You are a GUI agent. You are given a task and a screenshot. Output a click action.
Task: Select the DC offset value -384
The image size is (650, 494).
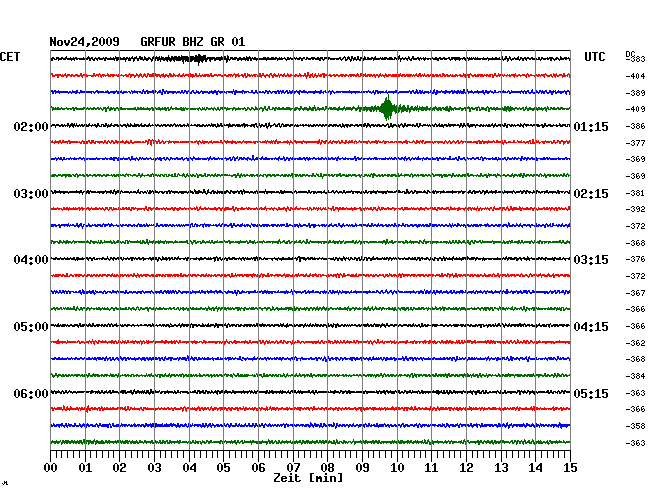(x=635, y=376)
